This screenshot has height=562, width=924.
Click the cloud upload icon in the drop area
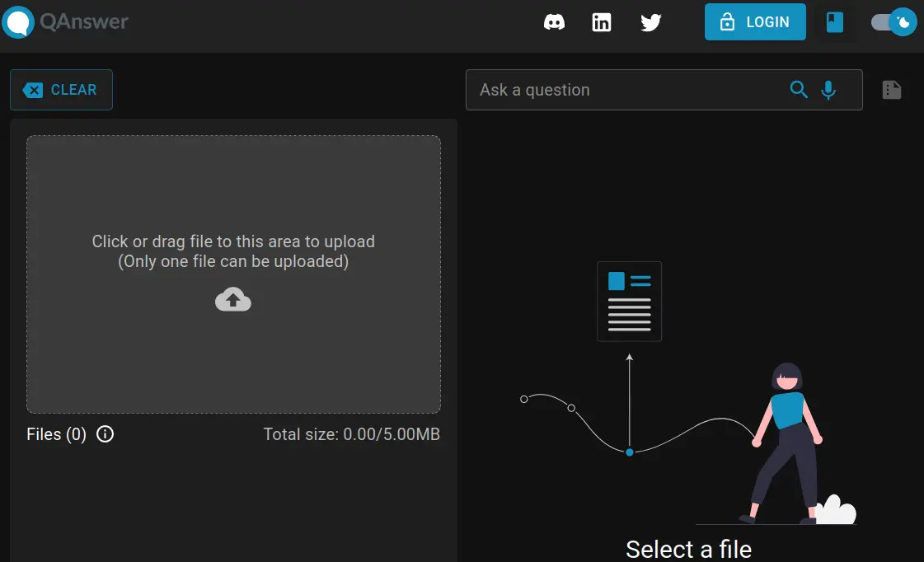click(233, 298)
